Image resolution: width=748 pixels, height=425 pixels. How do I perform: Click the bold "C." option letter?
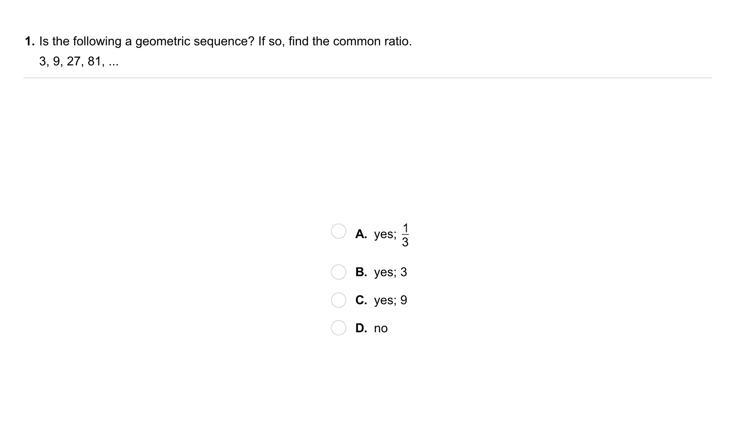[x=361, y=300]
